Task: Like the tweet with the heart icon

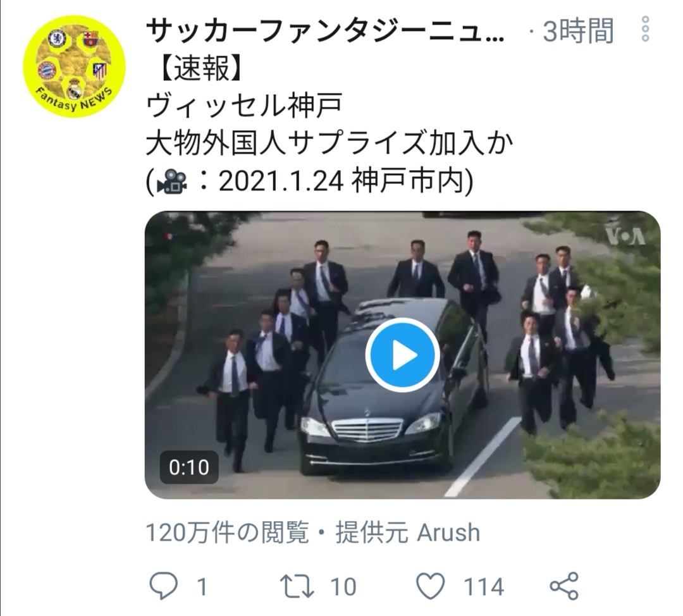Action: coord(431,586)
